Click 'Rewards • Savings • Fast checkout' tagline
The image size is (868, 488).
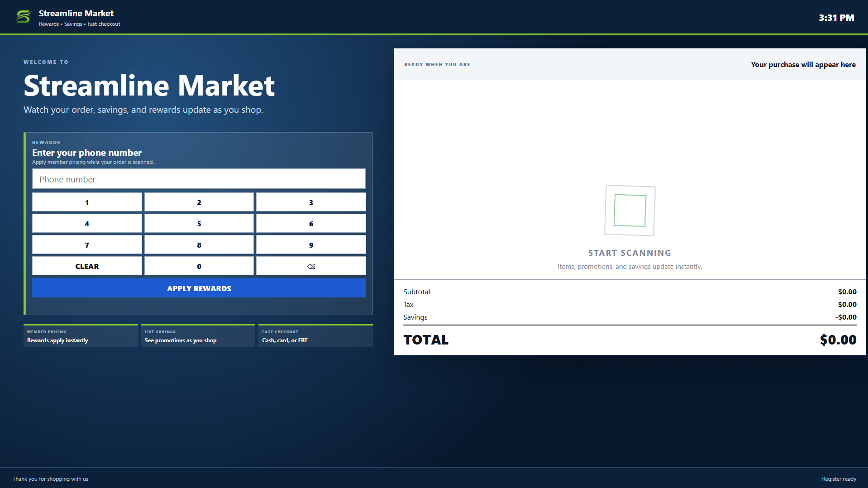80,24
